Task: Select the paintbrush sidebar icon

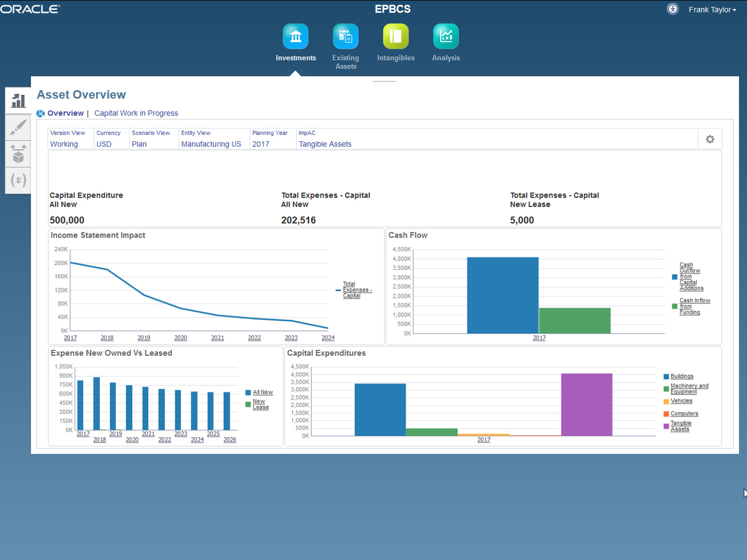Action: [18, 127]
